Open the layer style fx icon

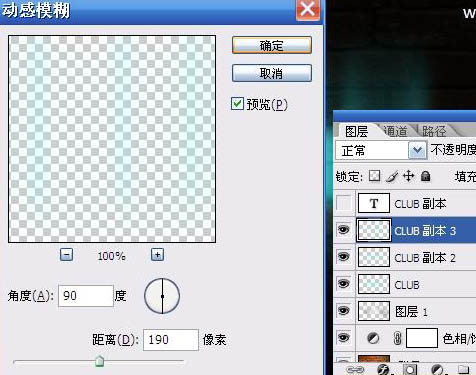[x=383, y=369]
